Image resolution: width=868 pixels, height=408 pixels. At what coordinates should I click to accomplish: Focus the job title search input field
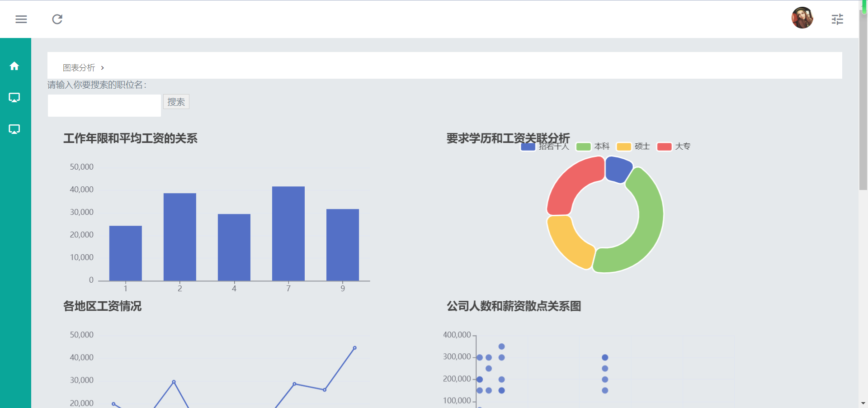click(104, 105)
